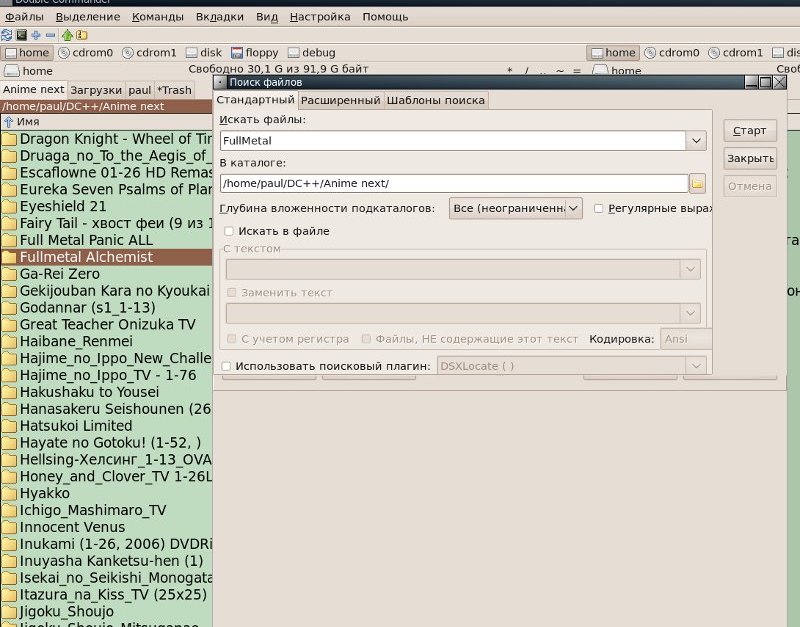Select cdrom0 in the right drive bar
Image resolution: width=800 pixels, height=627 pixels.
tap(672, 53)
